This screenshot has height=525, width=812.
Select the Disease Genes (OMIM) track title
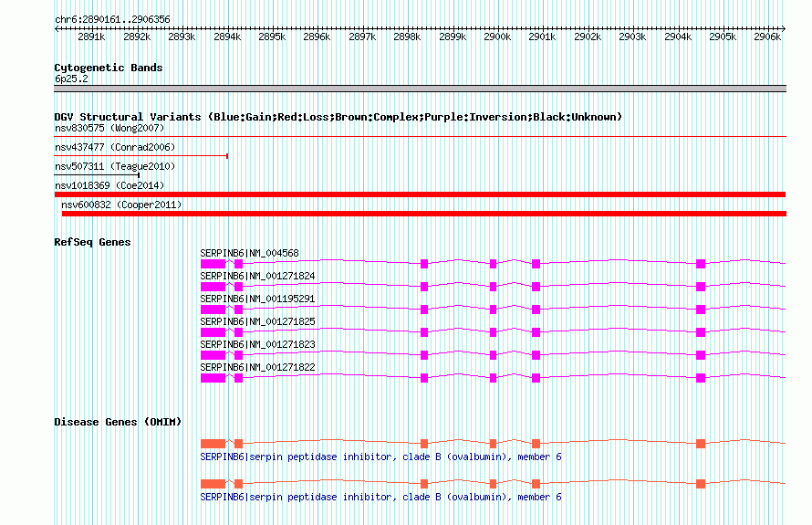[118, 422]
